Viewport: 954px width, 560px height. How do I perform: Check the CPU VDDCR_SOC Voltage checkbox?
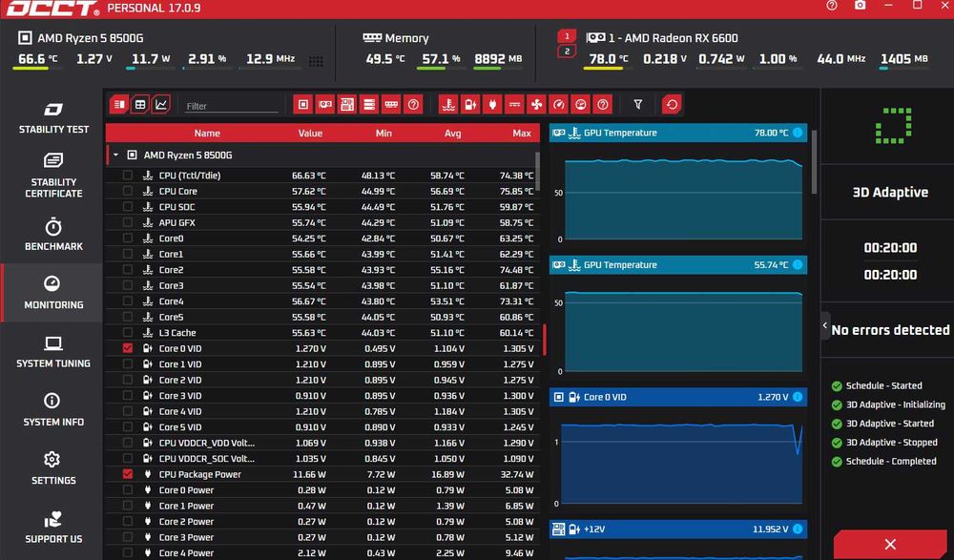point(127,458)
